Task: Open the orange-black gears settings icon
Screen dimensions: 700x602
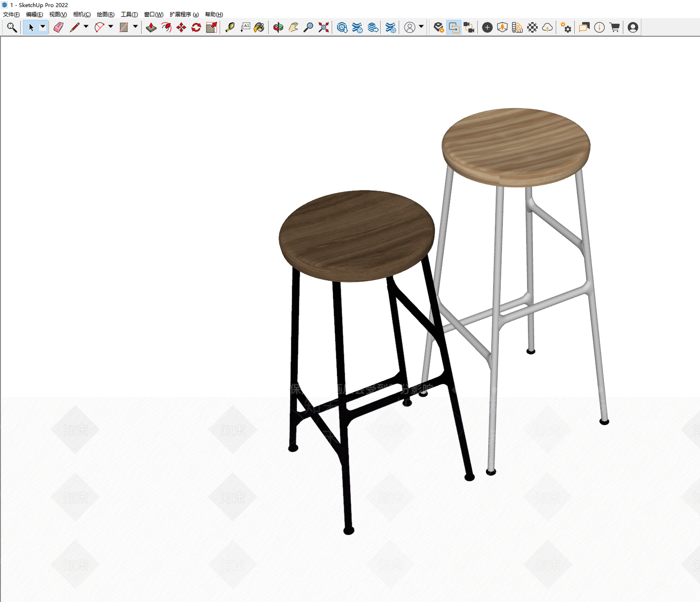Action: pyautogui.click(x=566, y=28)
